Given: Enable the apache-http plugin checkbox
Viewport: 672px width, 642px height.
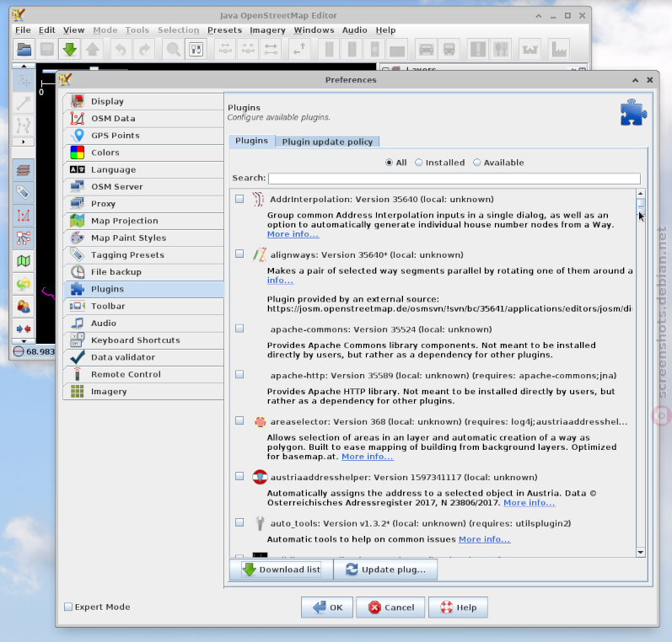Looking at the screenshot, I should [239, 375].
